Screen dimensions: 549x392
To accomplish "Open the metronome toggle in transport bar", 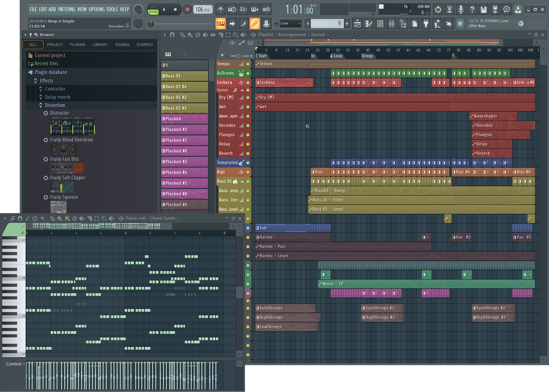I will tap(220, 9).
